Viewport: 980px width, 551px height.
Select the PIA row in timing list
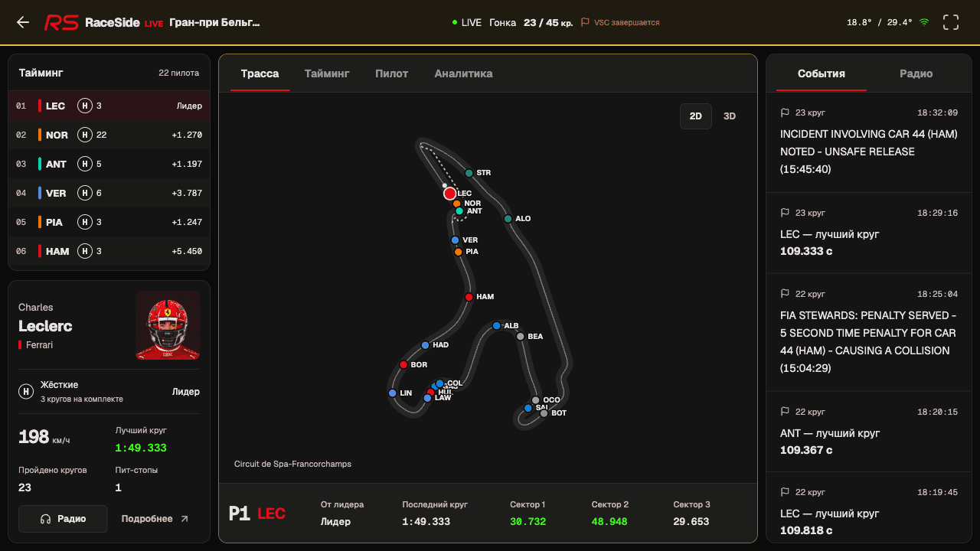[109, 222]
